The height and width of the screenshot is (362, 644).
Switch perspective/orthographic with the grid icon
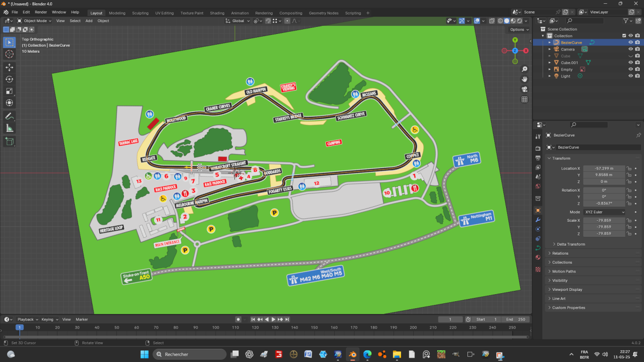point(524,99)
